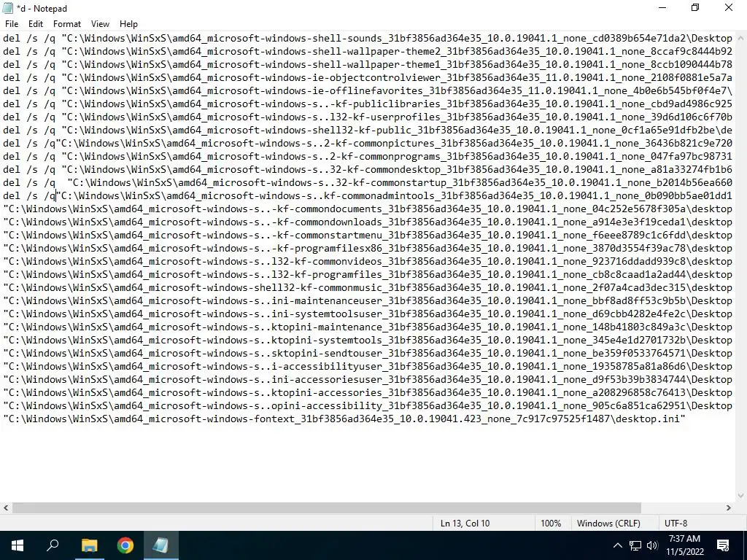Open taskbar Search magnifier

pos(53,545)
